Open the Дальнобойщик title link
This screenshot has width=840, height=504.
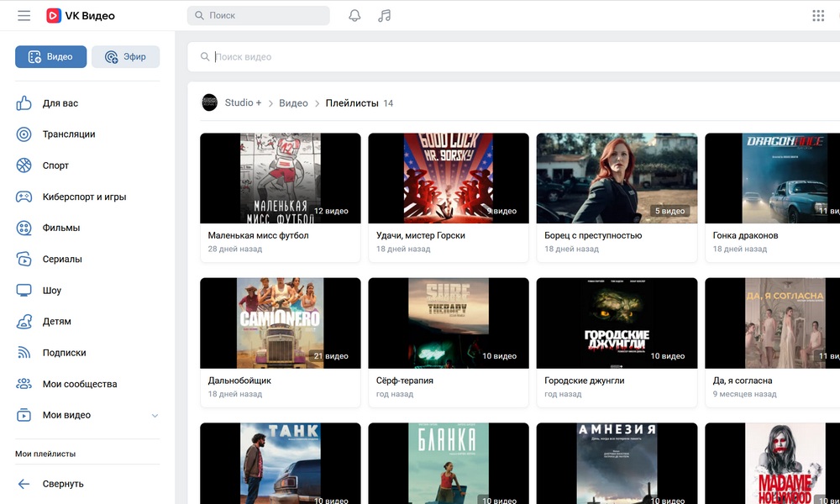pyautogui.click(x=239, y=381)
